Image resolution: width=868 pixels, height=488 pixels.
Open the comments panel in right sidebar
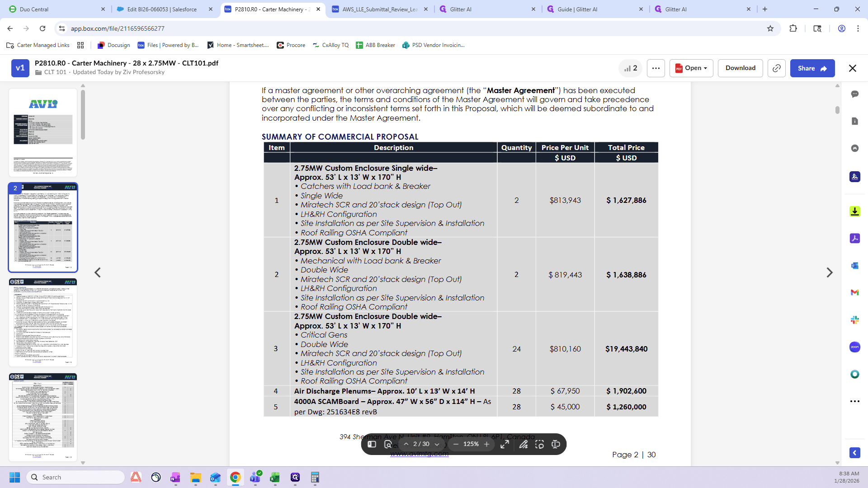click(854, 94)
